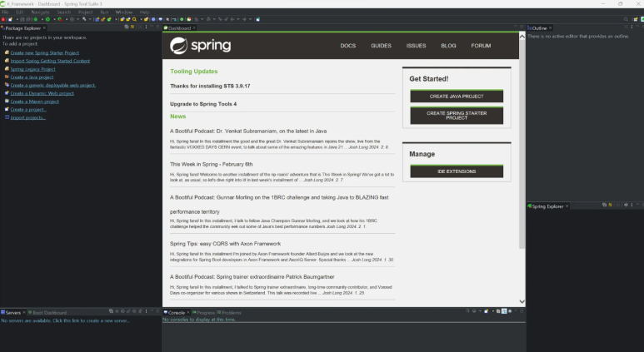Click the dashboard scrollbar down arrow

coord(522,301)
